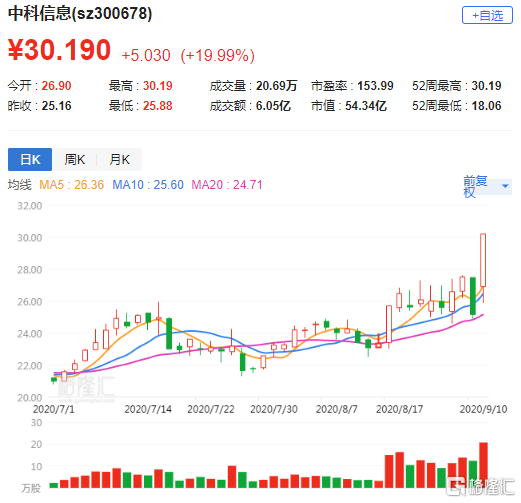Click the 52周最低 value 18.06

click(486, 106)
